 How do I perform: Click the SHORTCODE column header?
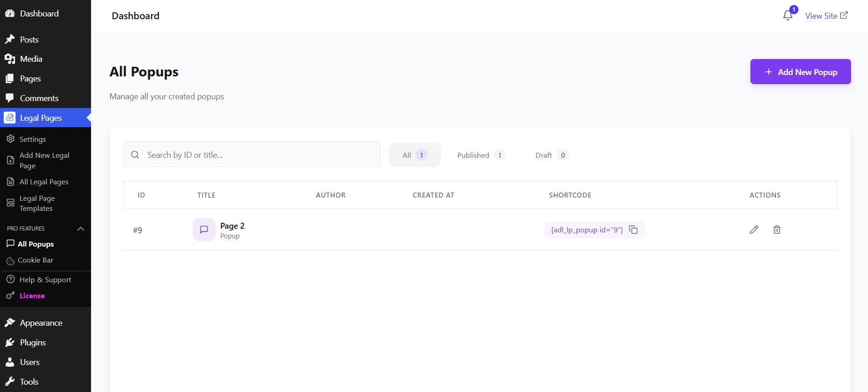pyautogui.click(x=570, y=195)
